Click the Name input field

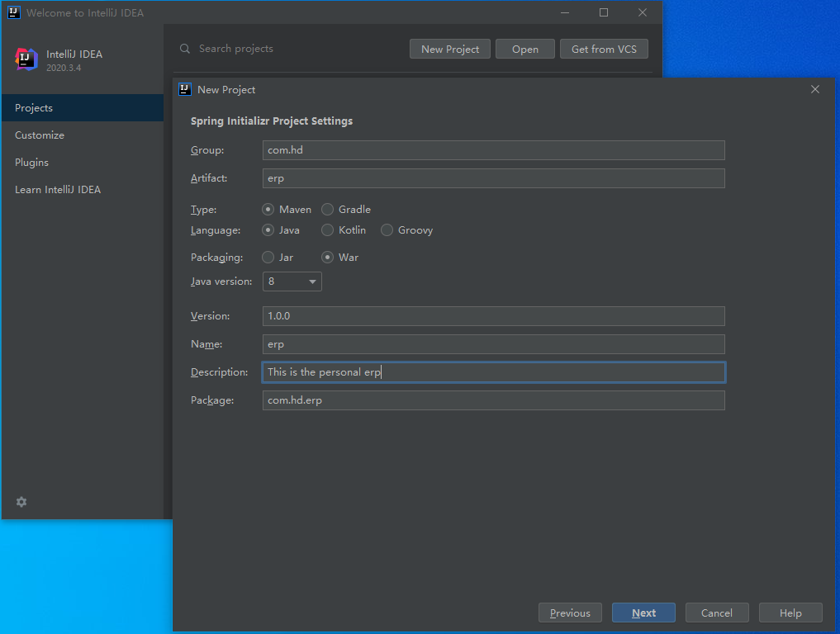[x=493, y=344]
